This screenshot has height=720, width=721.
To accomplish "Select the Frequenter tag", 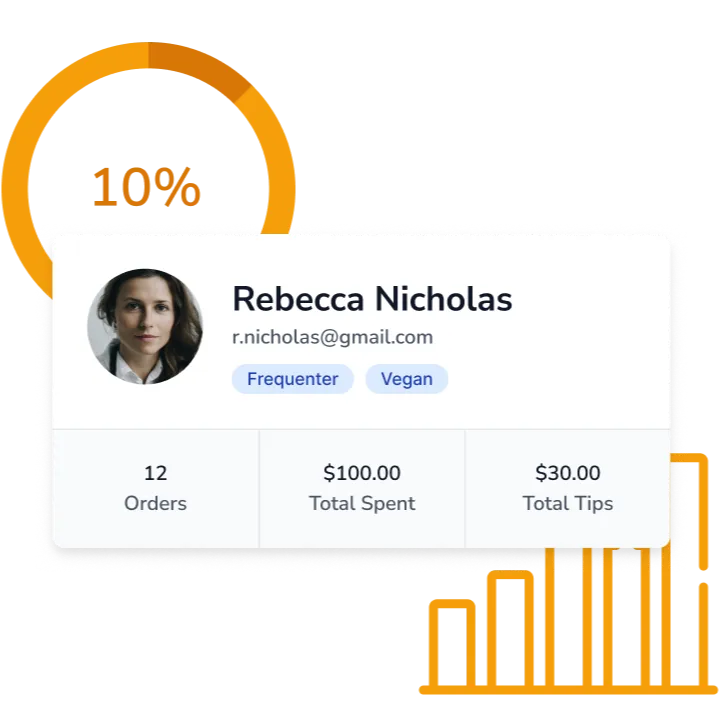I will point(292,379).
